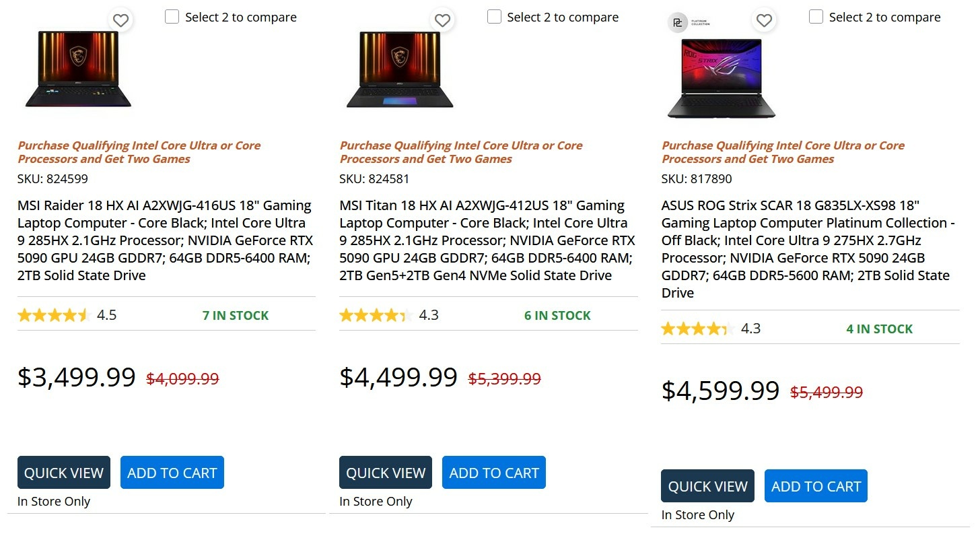
Task: Click the MSI Raider 18 star rating
Action: (53, 315)
